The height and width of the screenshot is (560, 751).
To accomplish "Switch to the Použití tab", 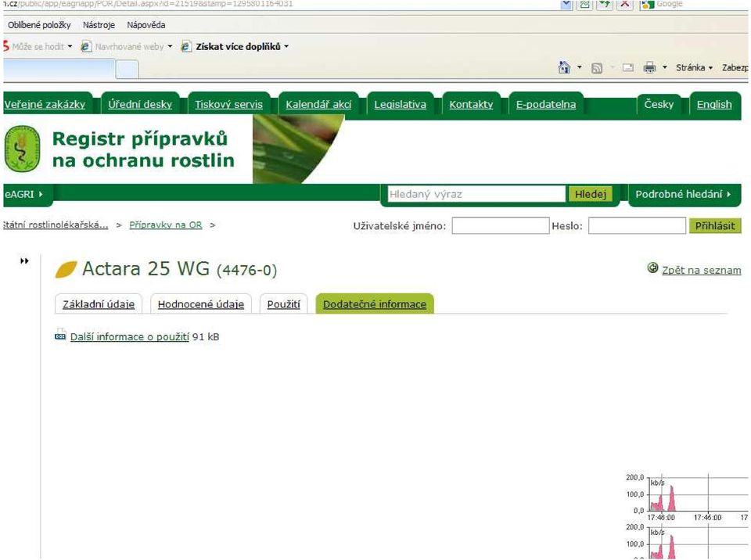I will (283, 304).
